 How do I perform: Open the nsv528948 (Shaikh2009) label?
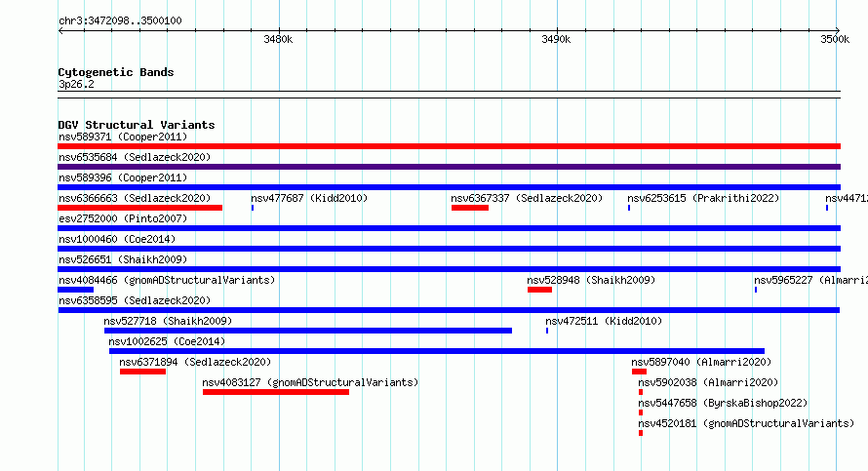pos(591,280)
